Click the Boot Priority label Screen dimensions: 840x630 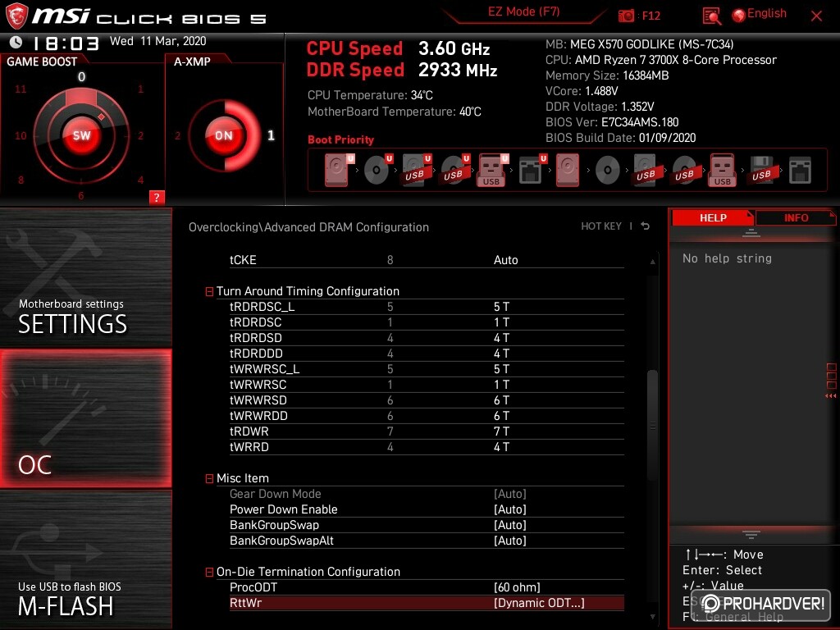tap(340, 139)
